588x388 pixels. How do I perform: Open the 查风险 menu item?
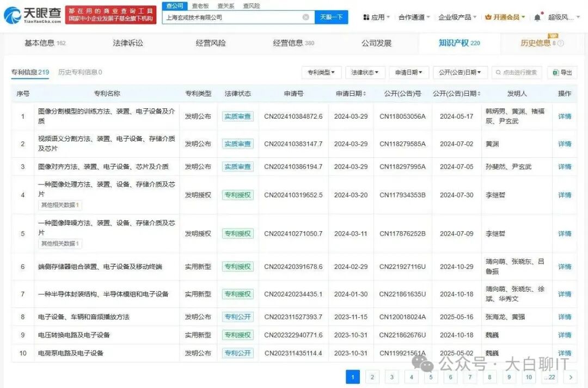click(250, 5)
